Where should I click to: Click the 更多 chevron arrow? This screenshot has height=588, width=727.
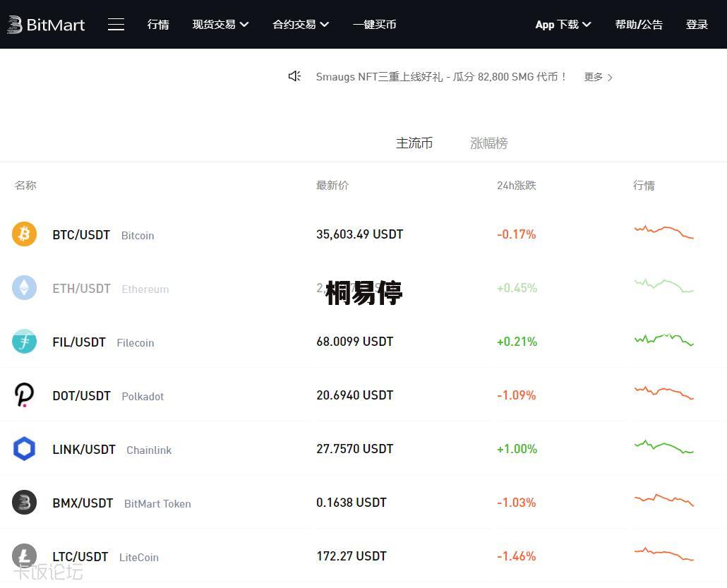click(x=610, y=78)
